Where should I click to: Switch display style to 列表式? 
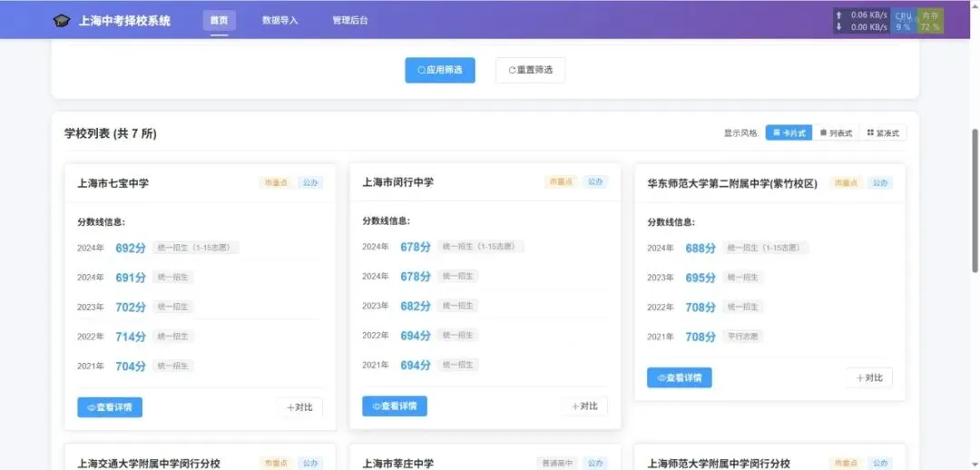coord(836,132)
